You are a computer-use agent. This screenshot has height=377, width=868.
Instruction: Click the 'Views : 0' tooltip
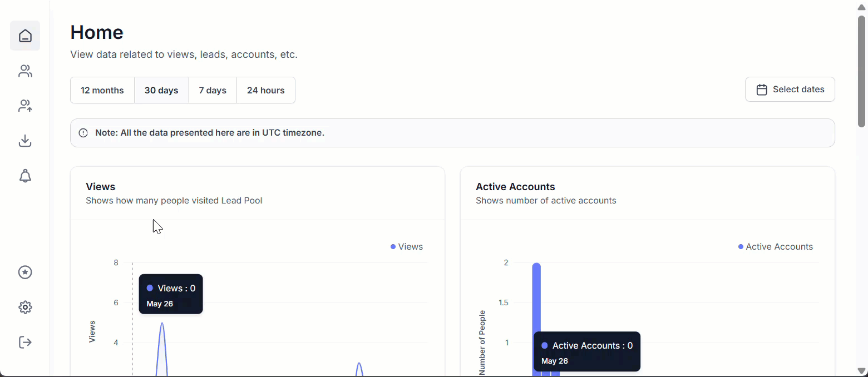[x=171, y=294]
